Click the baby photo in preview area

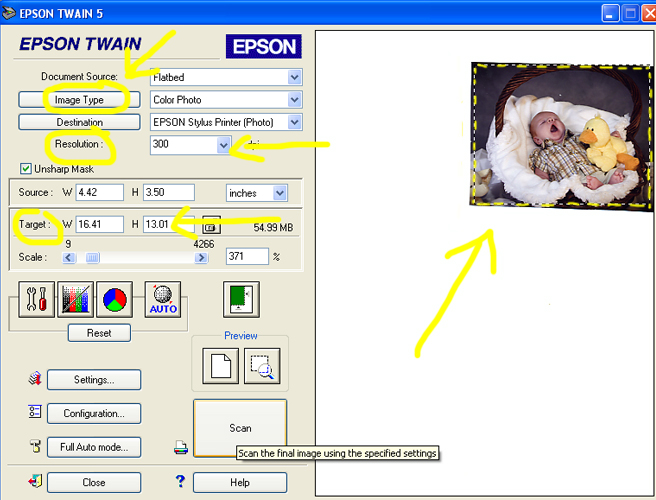click(x=562, y=136)
